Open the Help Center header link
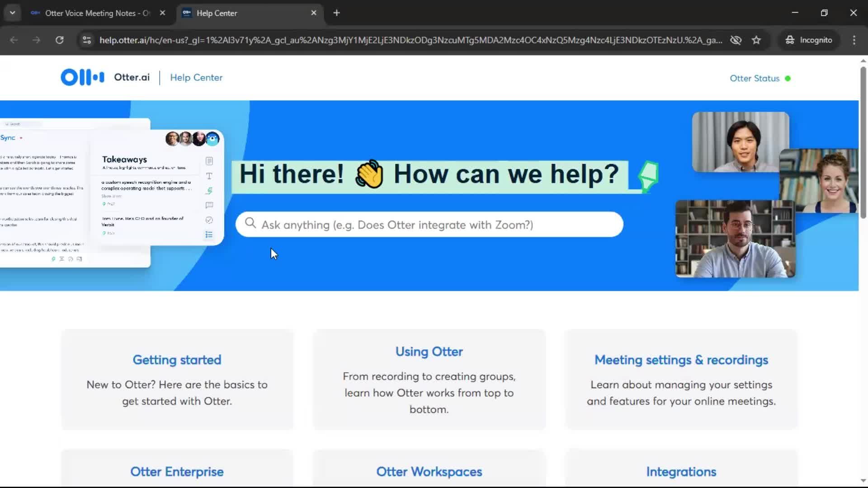Screen dimensions: 868x488 pyautogui.click(x=196, y=77)
